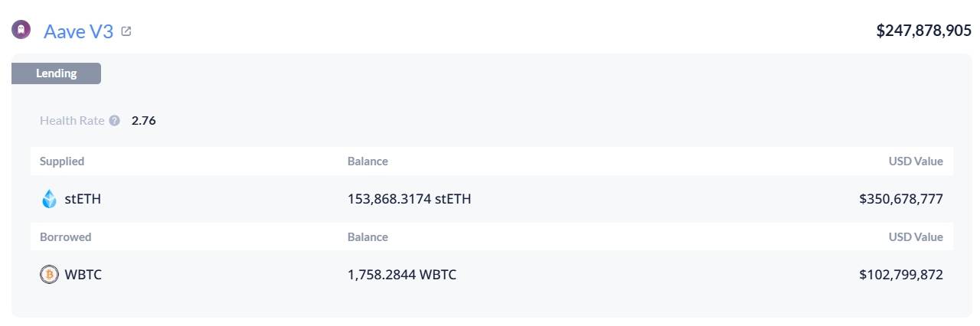Viewport: 980px width, 326px height.
Task: Click the stETH water-drop token icon
Action: [49, 199]
